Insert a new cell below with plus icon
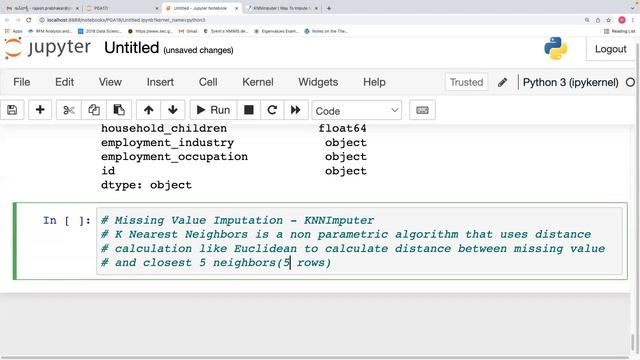The height and width of the screenshot is (360, 640). [x=40, y=110]
